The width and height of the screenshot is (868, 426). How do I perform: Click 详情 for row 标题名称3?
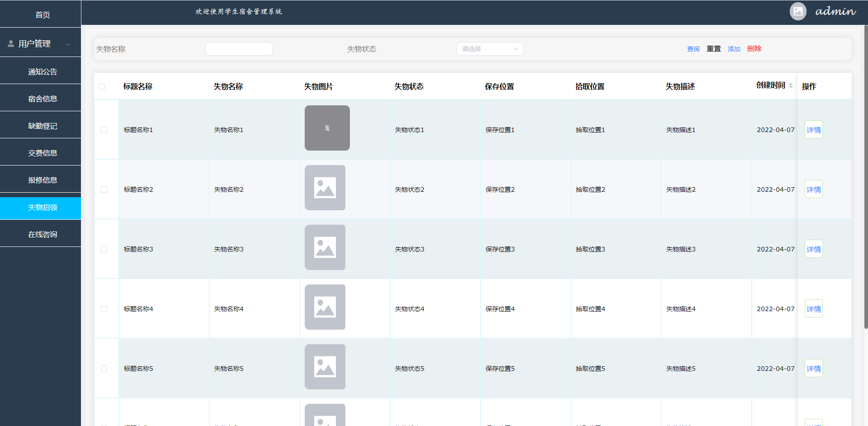click(x=814, y=249)
